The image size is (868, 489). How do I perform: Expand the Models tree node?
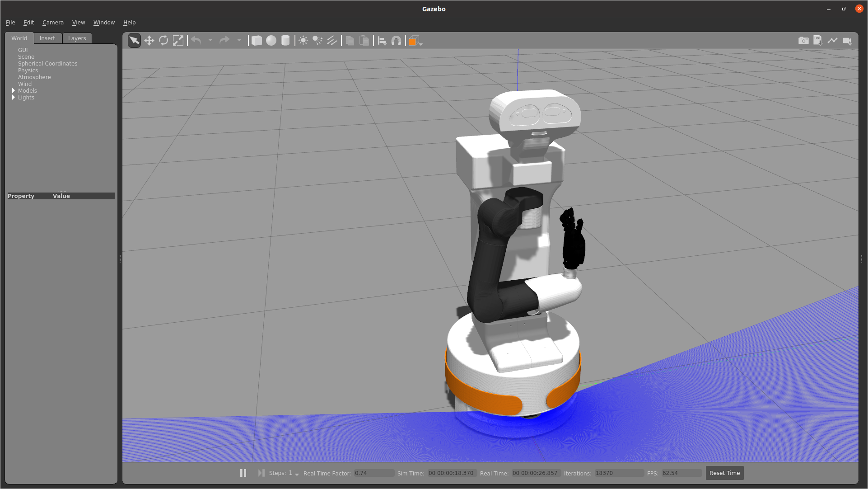coord(14,90)
